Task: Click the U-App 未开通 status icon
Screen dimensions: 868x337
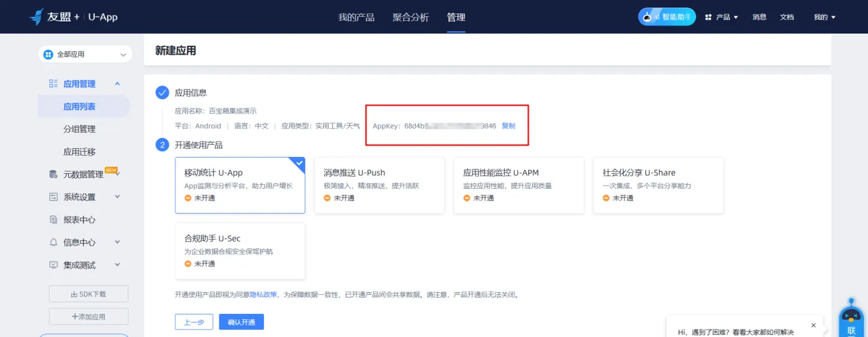Action: [188, 198]
